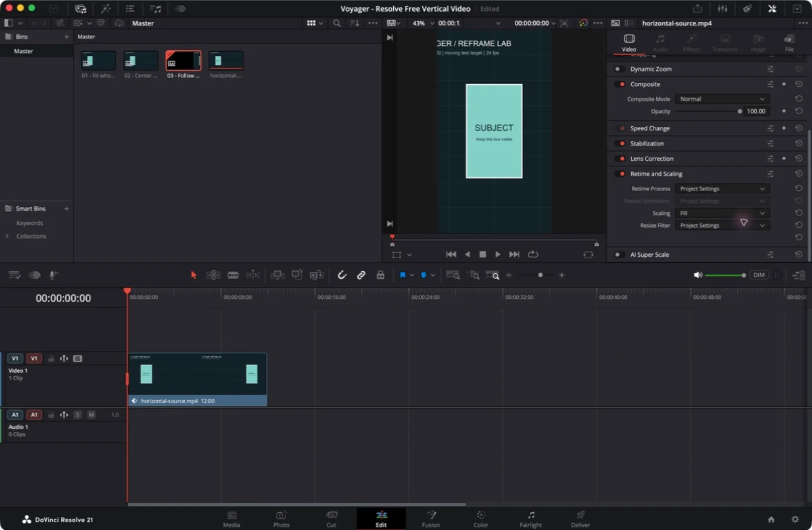The width and height of the screenshot is (812, 530).
Task: Select the arrow selection mode tool
Action: pyautogui.click(x=193, y=275)
